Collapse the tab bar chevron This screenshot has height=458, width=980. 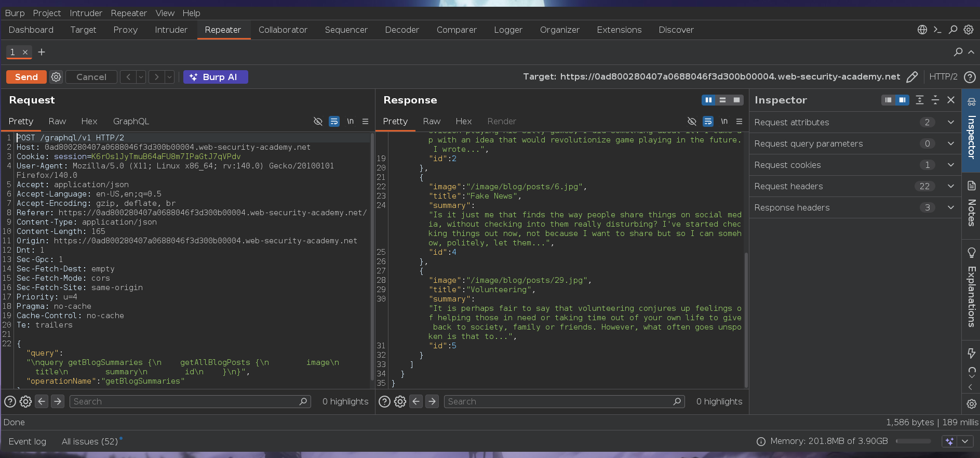[971, 52]
